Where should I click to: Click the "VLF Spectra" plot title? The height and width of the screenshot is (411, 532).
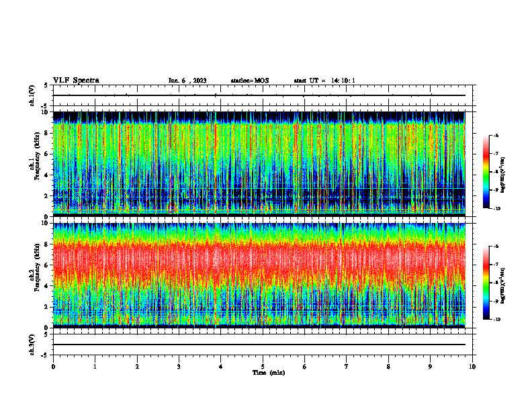pyautogui.click(x=76, y=81)
